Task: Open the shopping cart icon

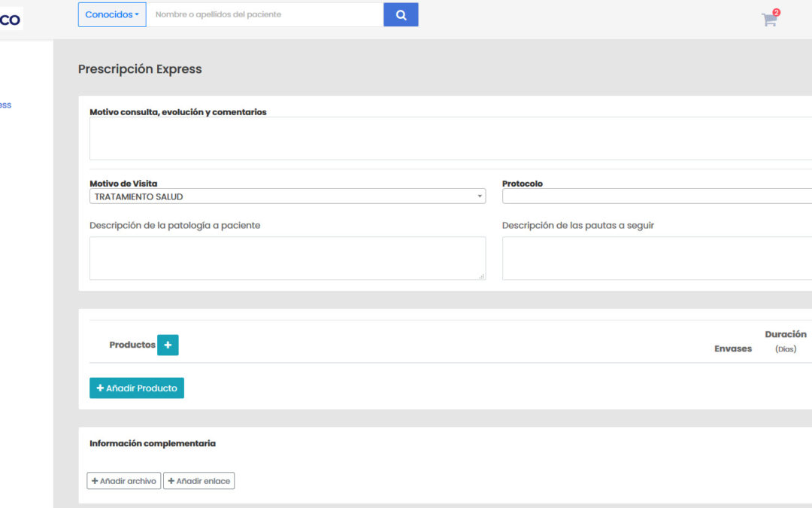Action: [770, 19]
